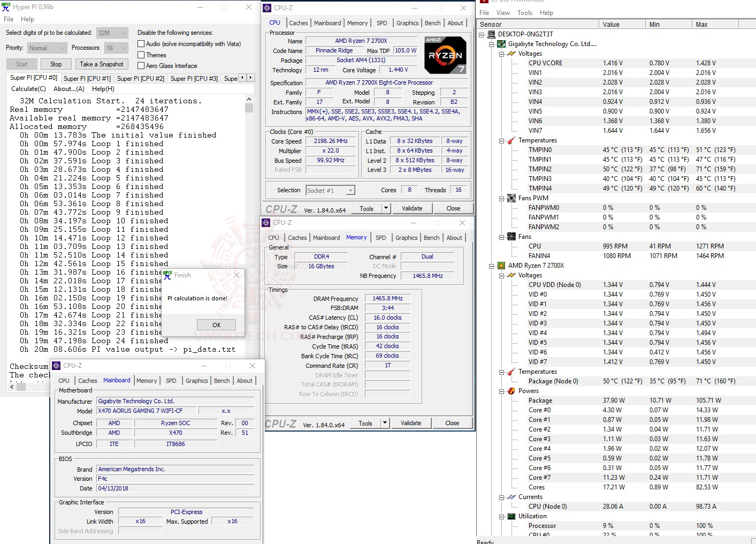
Task: Open Tools dropdown arrow in Memory window
Action: pos(385,423)
